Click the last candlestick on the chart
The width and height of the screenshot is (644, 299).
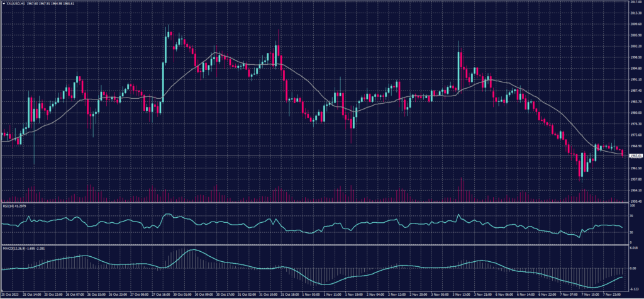coord(623,152)
